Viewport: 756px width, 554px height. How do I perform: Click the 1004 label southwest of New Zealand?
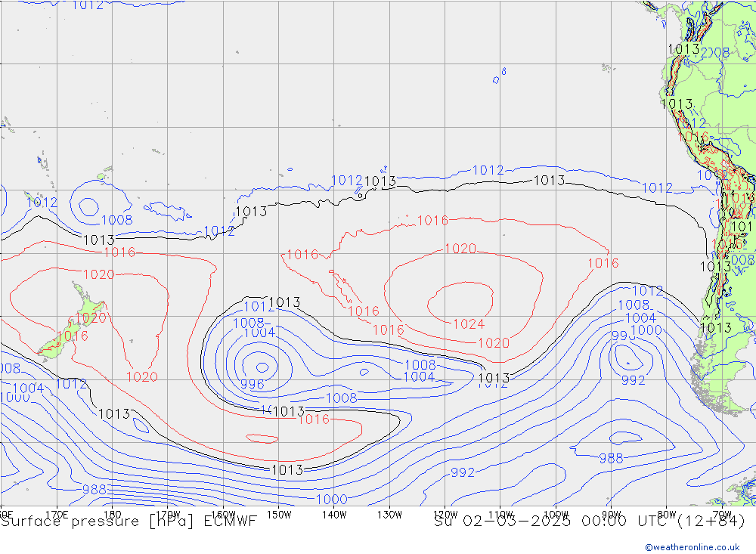point(29,388)
